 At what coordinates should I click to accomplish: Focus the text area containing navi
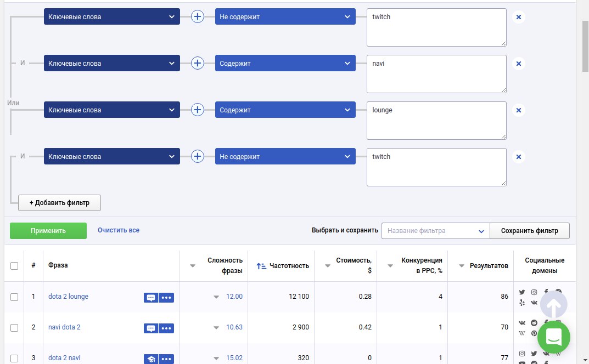point(436,74)
